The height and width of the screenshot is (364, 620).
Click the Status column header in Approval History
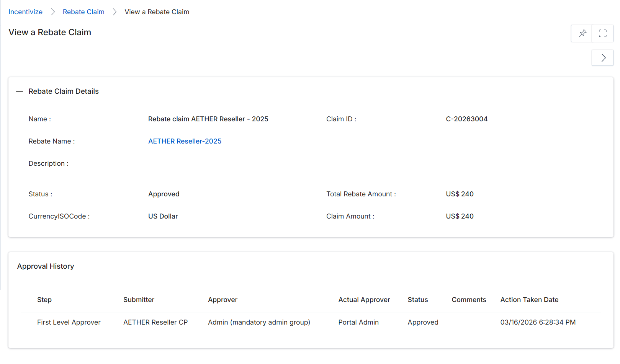pos(418,300)
